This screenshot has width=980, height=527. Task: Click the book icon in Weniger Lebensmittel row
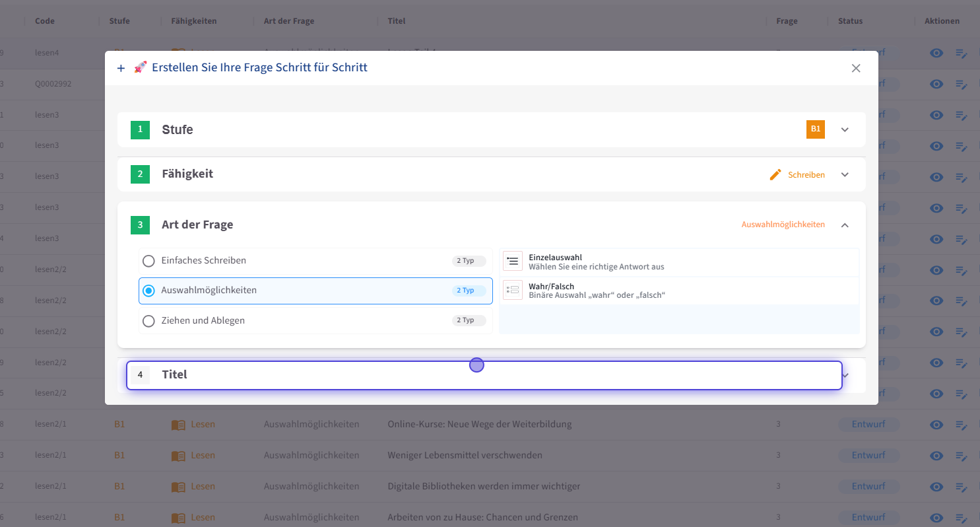178,456
